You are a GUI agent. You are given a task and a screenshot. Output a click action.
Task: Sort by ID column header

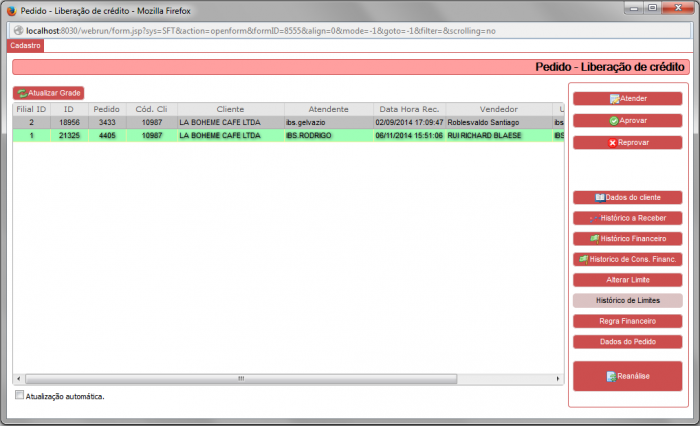tap(69, 109)
